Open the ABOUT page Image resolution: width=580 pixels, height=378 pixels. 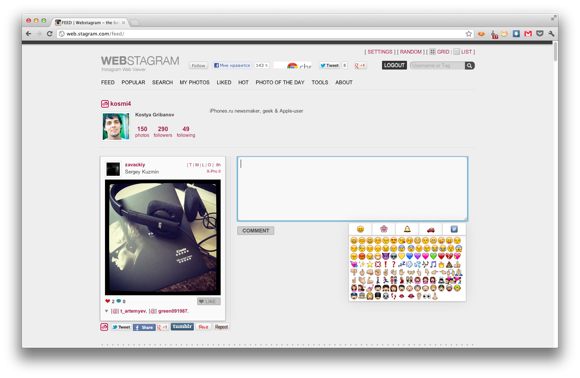pos(344,82)
